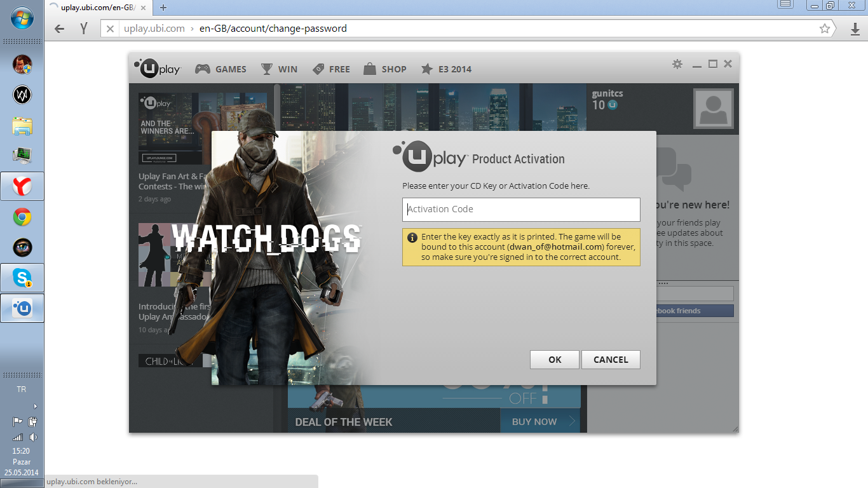Screen dimensions: 868x488
Task: Click the Yandex browser taskbar icon
Action: coord(22,186)
